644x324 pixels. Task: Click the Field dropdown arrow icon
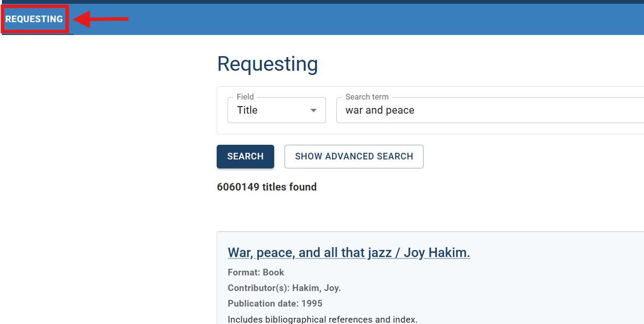point(313,110)
